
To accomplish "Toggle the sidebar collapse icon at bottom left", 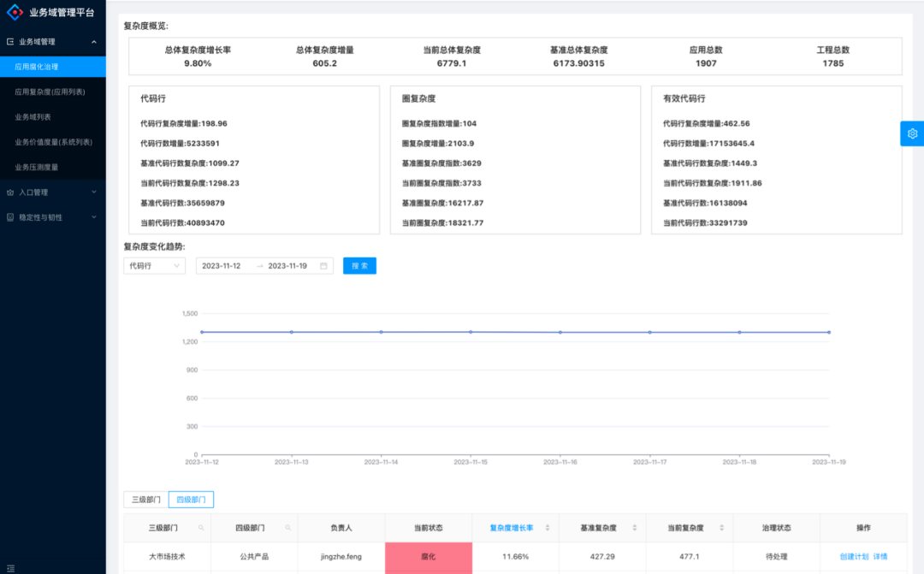I will (x=10, y=568).
